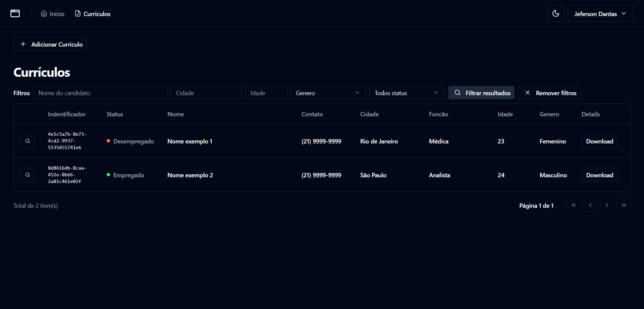Navigate to the Início menu item
Screen dimensions: 644x309
pyautogui.click(x=53, y=14)
